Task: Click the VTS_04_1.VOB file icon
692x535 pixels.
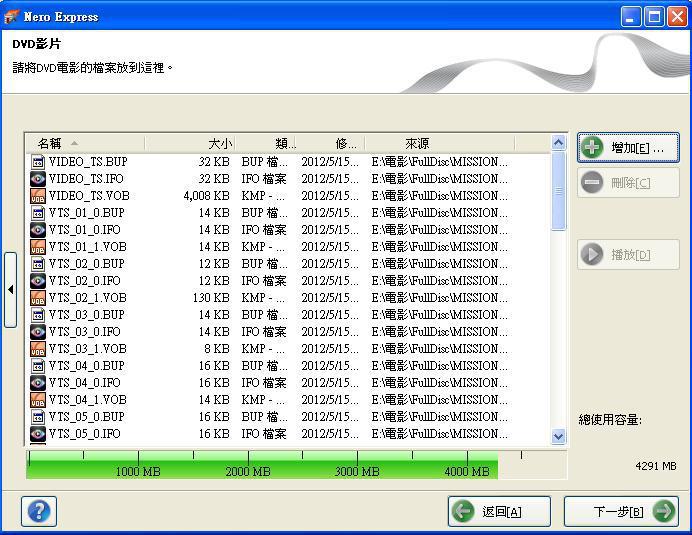Action: point(38,400)
